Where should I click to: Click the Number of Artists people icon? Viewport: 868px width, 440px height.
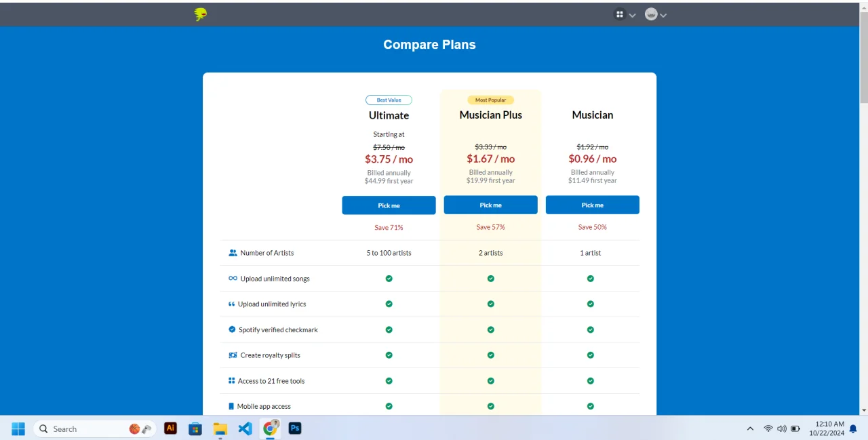coord(233,253)
